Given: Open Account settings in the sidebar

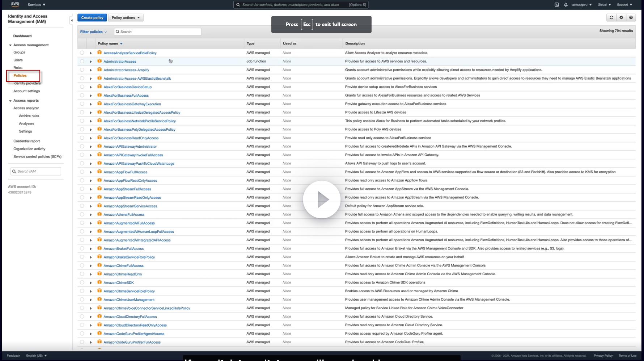Looking at the screenshot, I should pyautogui.click(x=27, y=91).
